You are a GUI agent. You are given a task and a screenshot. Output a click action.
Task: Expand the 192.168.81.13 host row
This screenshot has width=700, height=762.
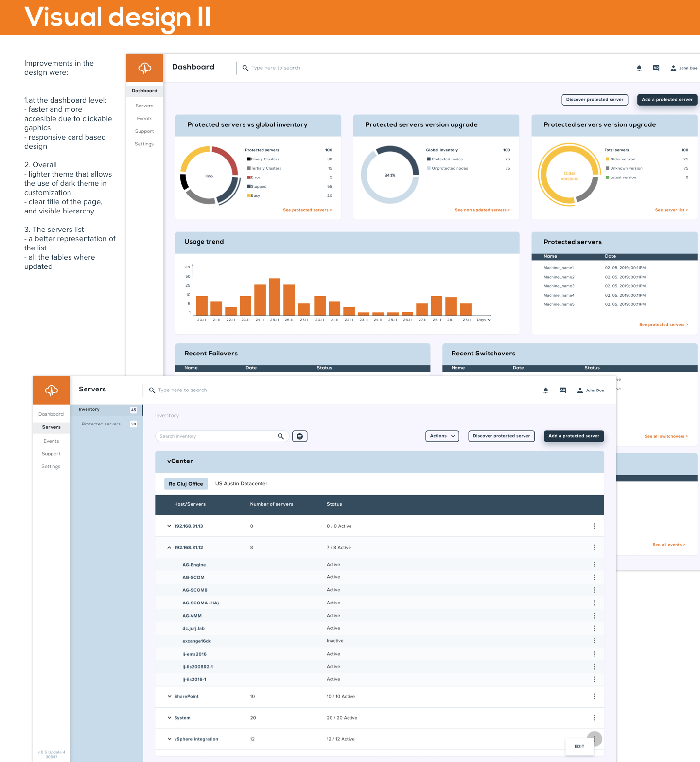[169, 526]
